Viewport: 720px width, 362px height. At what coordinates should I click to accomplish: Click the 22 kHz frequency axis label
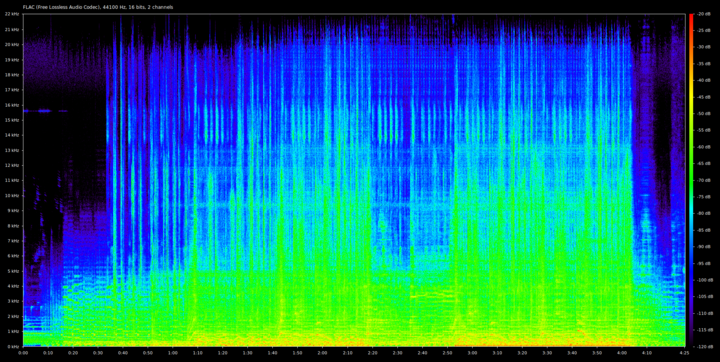(x=11, y=14)
